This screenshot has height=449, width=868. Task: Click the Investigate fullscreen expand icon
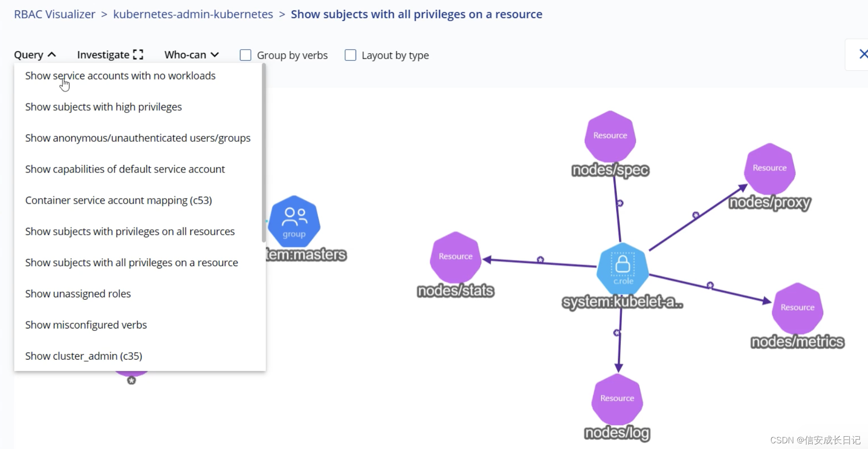tap(138, 54)
